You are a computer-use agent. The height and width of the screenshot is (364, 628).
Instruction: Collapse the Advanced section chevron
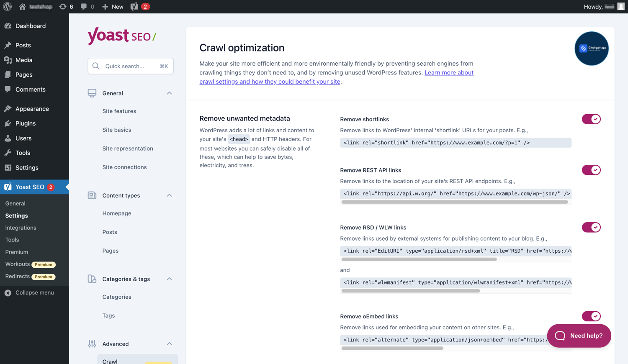click(x=169, y=344)
